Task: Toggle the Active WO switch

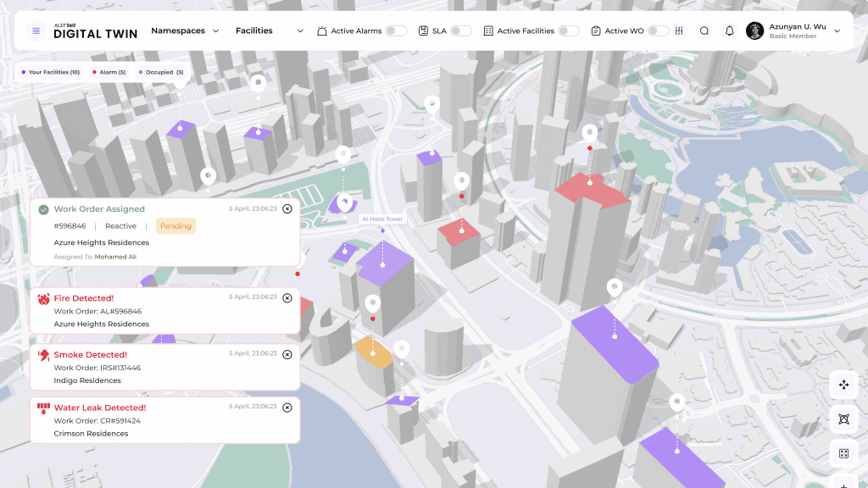Action: 658,31
